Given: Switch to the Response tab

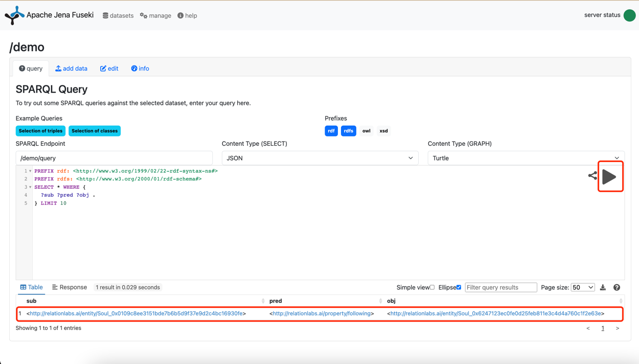Looking at the screenshot, I should (70, 287).
